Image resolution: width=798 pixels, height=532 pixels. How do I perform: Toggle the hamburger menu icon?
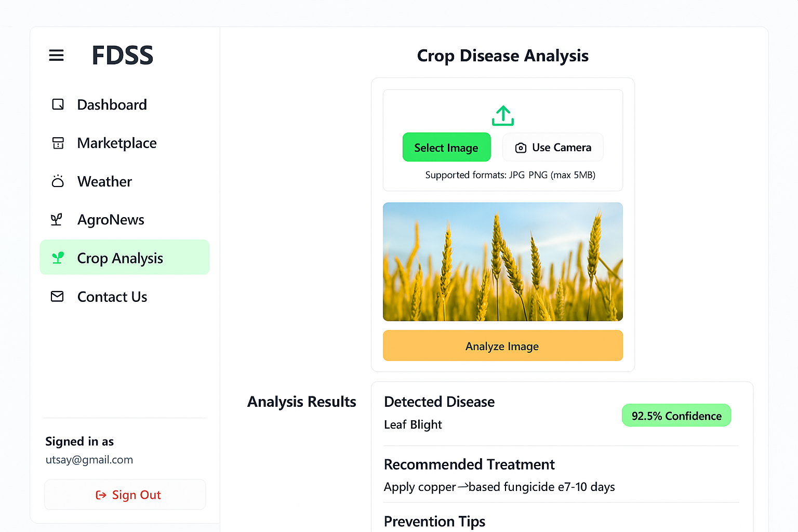click(x=56, y=55)
